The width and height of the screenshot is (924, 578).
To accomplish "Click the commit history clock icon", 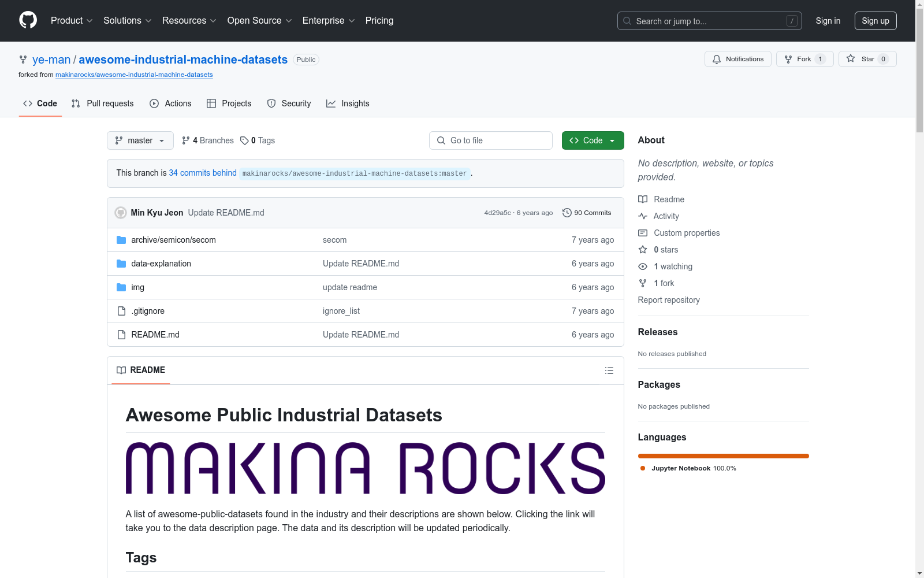I will pos(567,213).
